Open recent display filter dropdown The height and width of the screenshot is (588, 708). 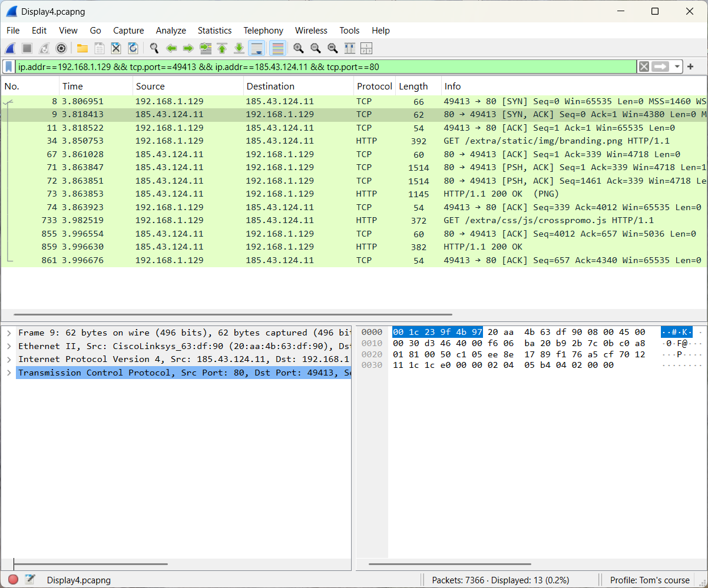pyautogui.click(x=677, y=67)
